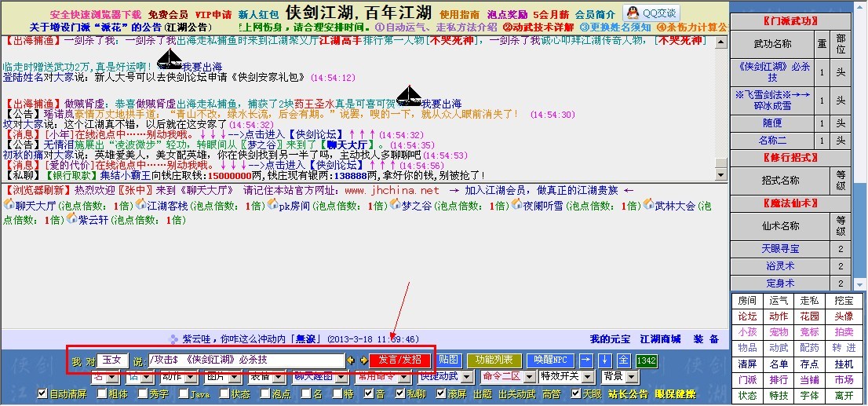Open the 动作 dropdown

point(178,377)
